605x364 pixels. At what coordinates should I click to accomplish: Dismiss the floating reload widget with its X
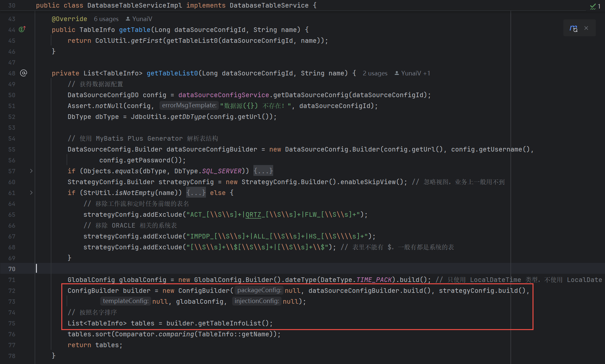586,28
